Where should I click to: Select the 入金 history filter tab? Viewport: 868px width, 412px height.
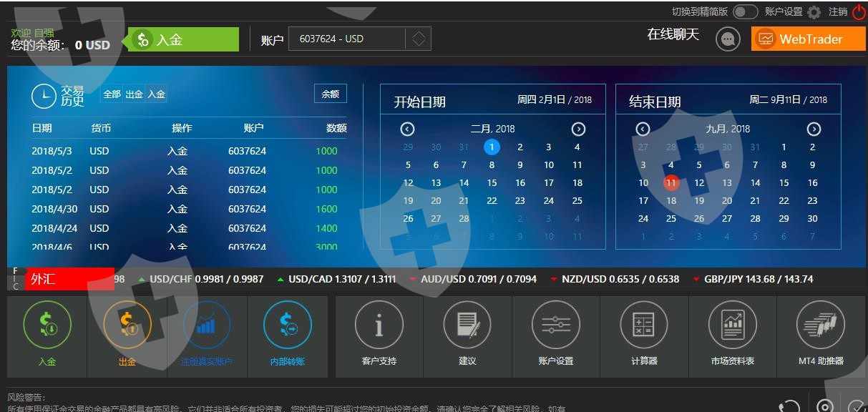pyautogui.click(x=156, y=94)
